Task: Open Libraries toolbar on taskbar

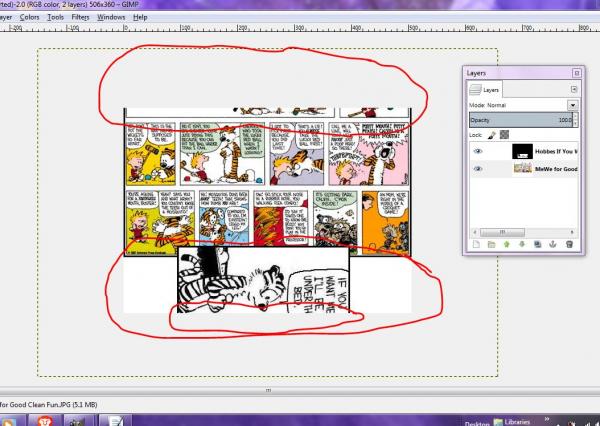Action: (513, 422)
